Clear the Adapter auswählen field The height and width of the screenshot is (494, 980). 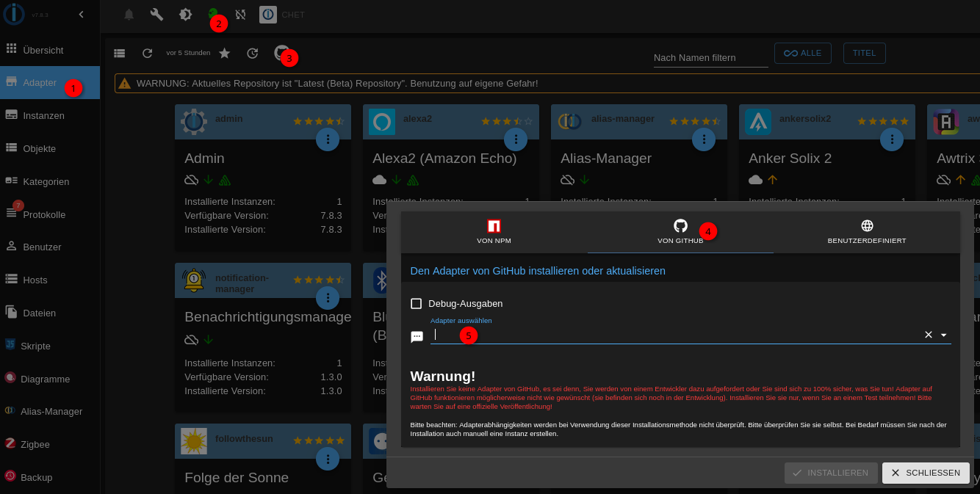pos(928,335)
